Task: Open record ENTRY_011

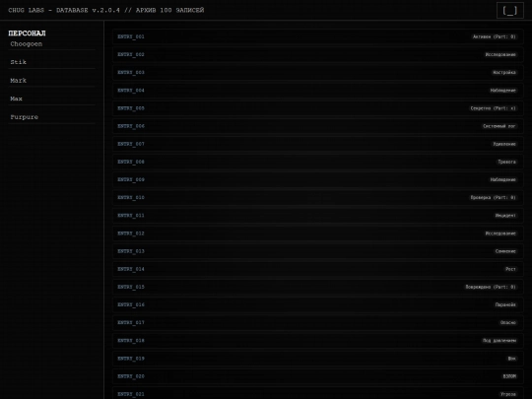Action: 317,216
